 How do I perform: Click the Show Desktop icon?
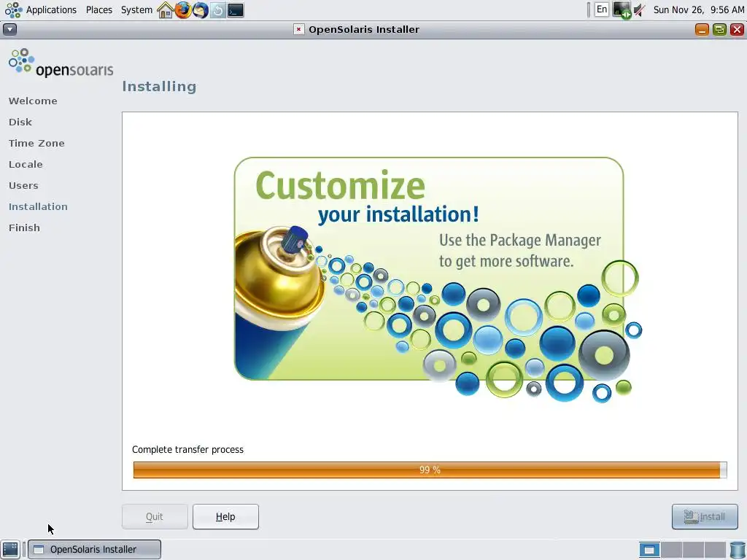pos(10,550)
